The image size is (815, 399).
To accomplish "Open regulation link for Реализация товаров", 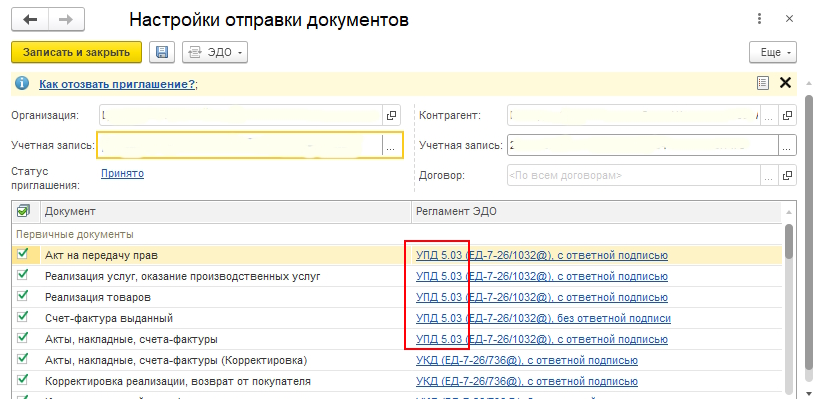I will [x=542, y=297].
